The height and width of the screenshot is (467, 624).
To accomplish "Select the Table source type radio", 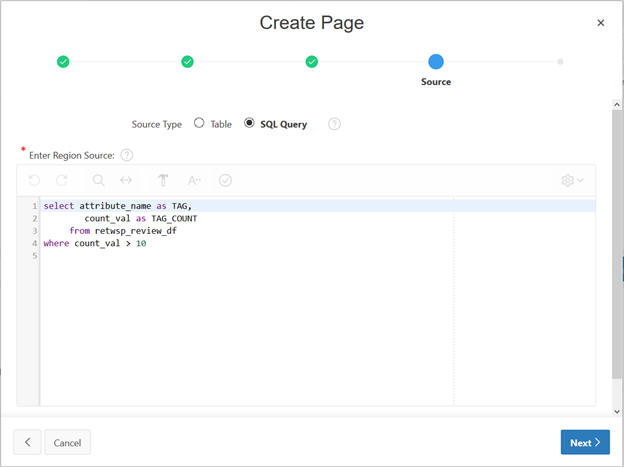I will click(x=199, y=123).
